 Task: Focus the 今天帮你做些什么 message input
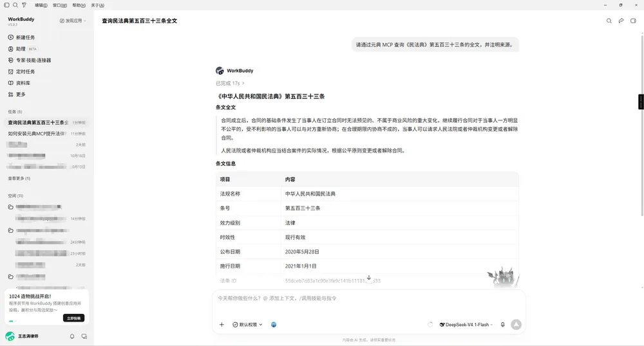(369, 298)
